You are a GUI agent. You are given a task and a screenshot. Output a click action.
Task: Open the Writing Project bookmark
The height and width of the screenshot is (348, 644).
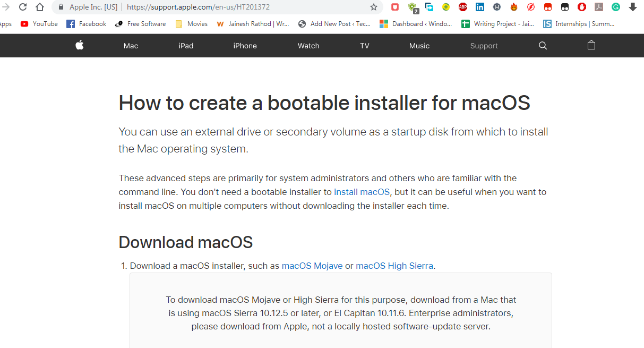498,24
